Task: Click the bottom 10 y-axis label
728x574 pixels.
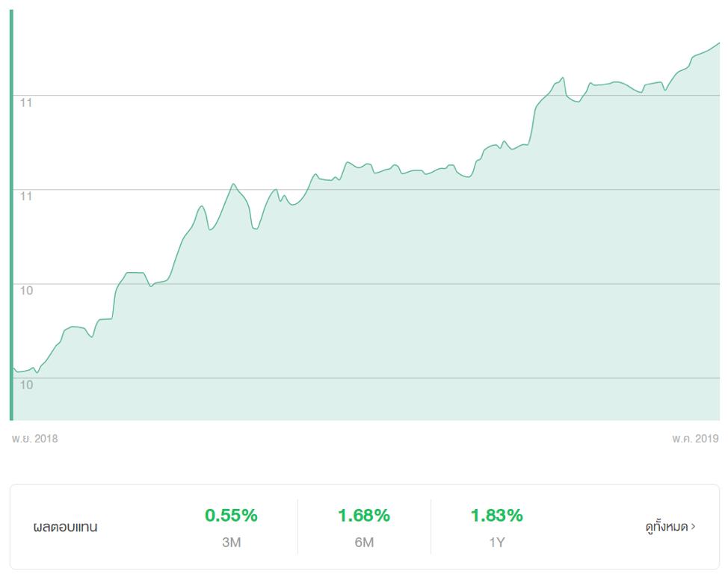Action: 26,384
